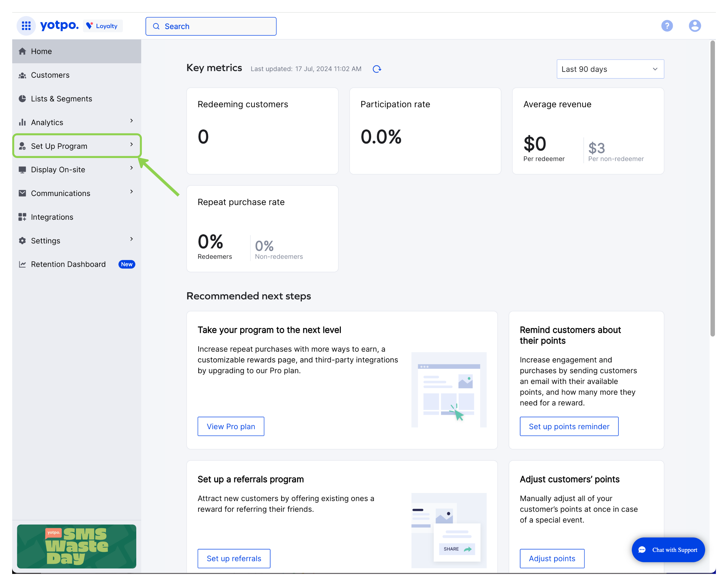Open the help question mark icon
Image resolution: width=728 pixels, height=586 pixels.
coord(667,26)
